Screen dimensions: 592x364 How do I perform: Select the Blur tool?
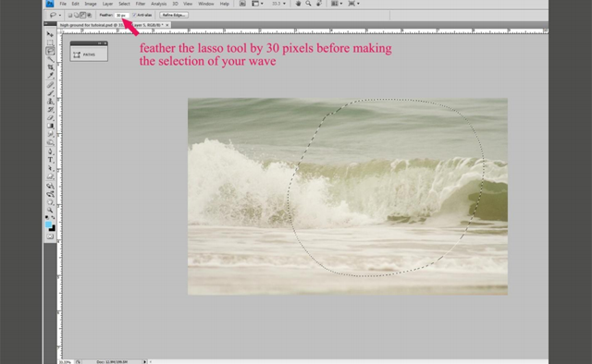[50, 134]
